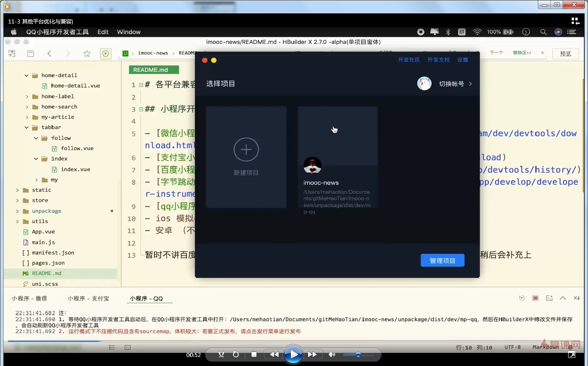Click the Siri icon in menu bar
588x366 pixels.
[x=558, y=32]
